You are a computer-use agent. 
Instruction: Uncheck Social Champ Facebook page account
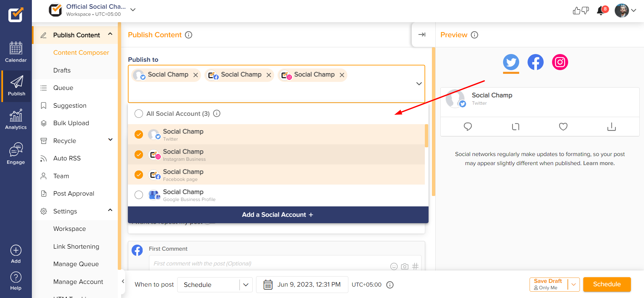(x=139, y=175)
